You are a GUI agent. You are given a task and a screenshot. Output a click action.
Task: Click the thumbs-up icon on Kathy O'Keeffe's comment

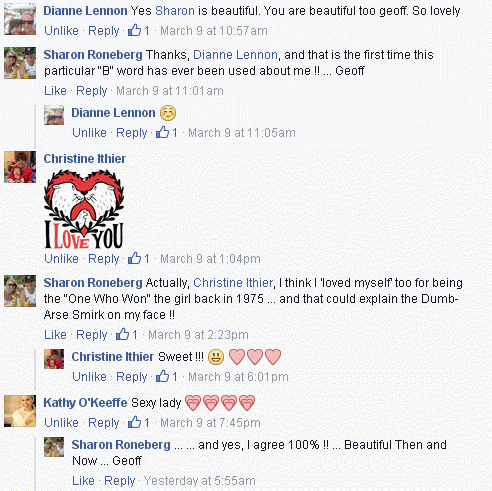click(x=135, y=422)
